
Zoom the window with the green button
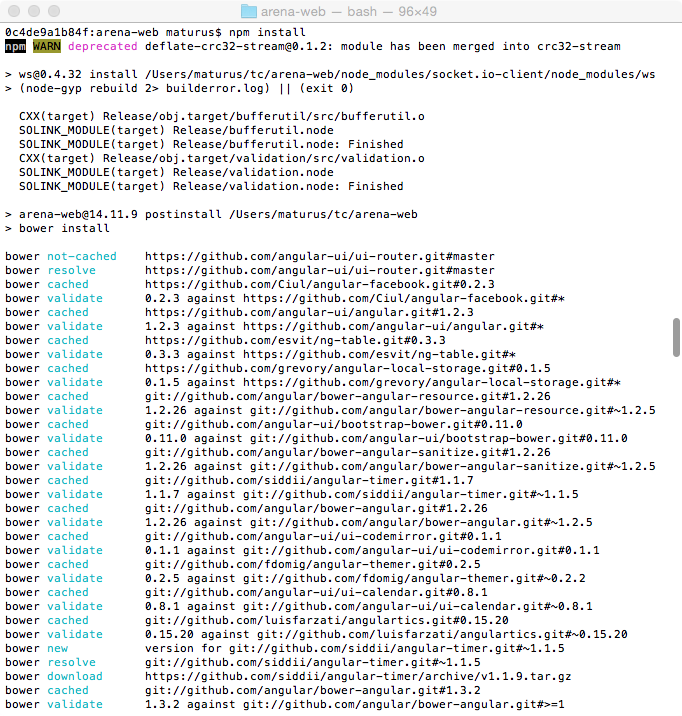point(53,11)
